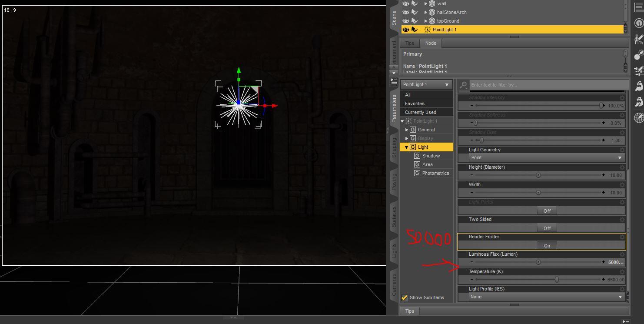Expand the hallStoneArch node
This screenshot has height=324, width=644.
point(426,12)
